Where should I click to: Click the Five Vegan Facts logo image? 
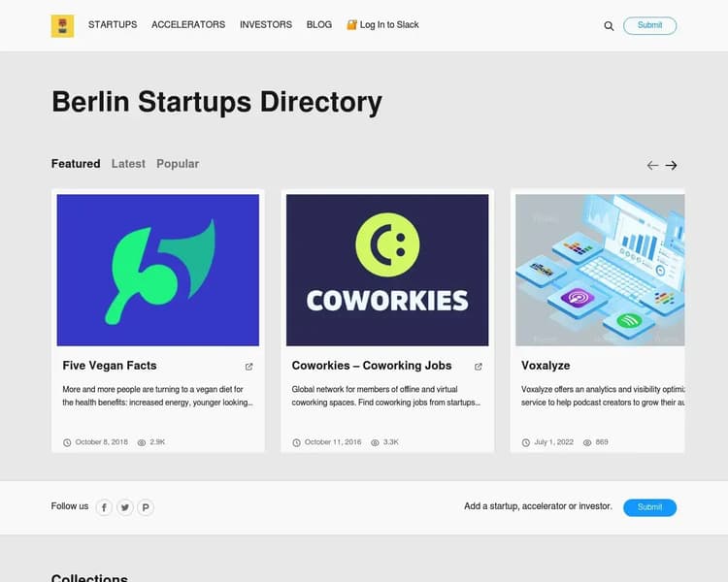tap(158, 270)
